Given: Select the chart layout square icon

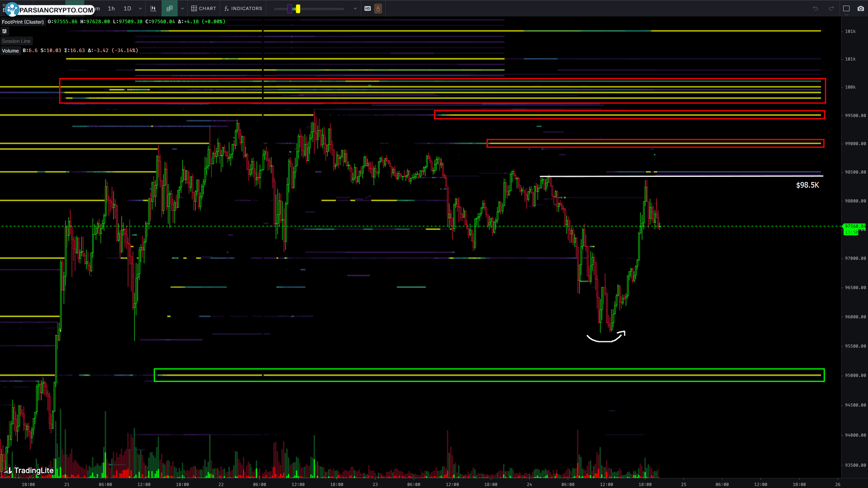Looking at the screenshot, I should pos(846,8).
